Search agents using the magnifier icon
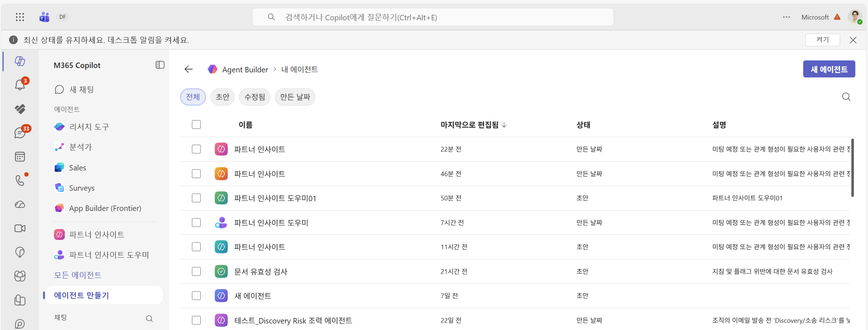 tap(846, 97)
